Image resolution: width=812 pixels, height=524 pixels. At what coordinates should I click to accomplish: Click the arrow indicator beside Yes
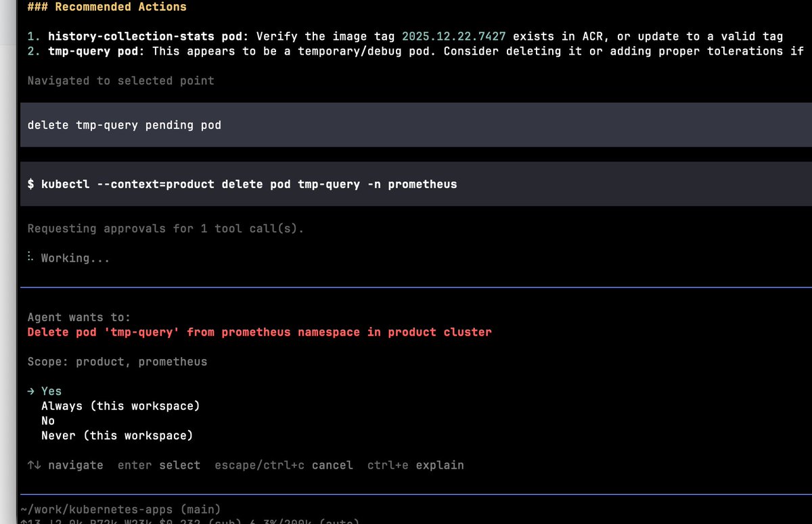pos(31,391)
